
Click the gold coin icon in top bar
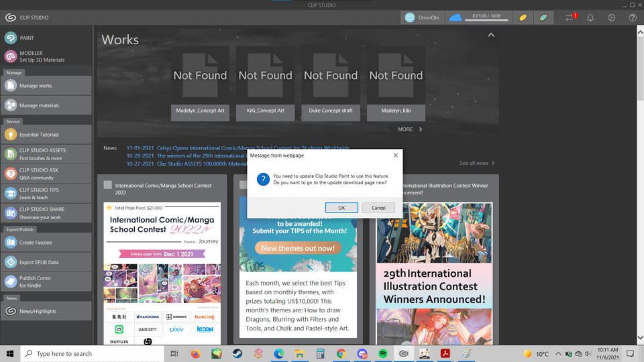[x=523, y=17]
